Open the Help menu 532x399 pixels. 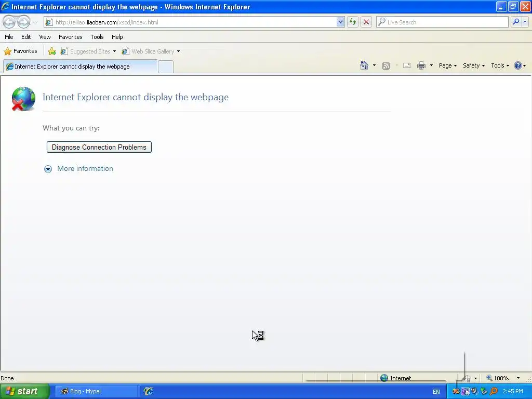point(117,37)
